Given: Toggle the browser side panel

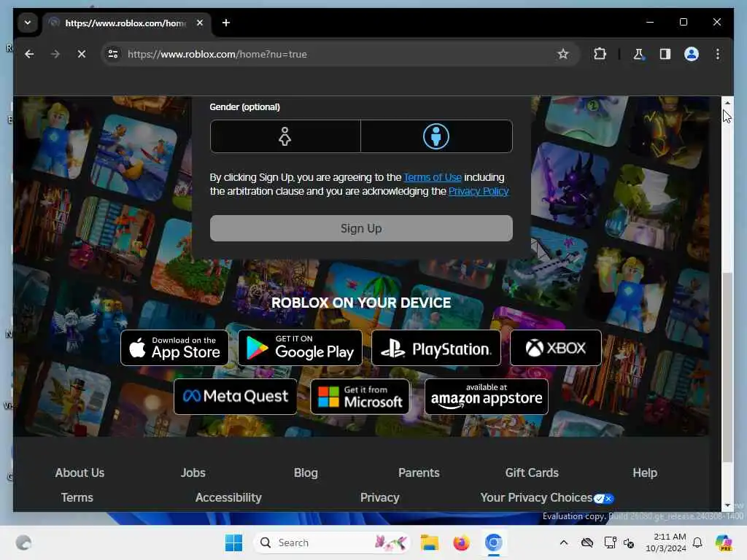Looking at the screenshot, I should 665,54.
